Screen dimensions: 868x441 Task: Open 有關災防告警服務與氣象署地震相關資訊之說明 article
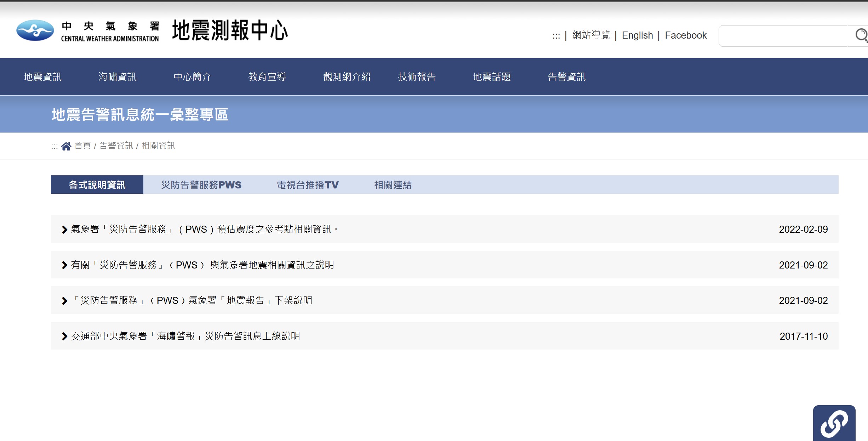tap(202, 265)
